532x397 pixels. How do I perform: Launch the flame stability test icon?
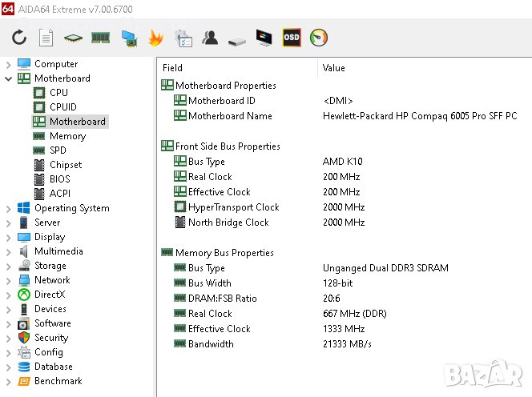point(155,38)
